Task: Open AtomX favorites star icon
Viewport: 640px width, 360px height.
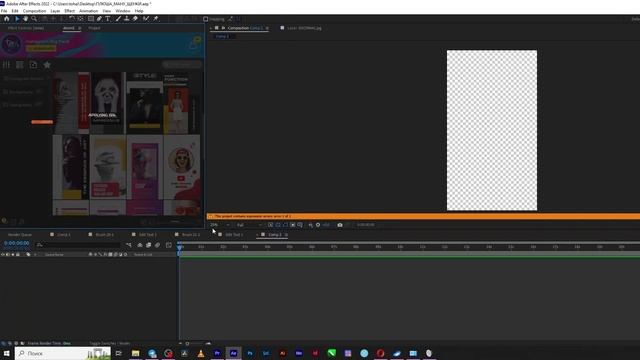Action: 47,64
